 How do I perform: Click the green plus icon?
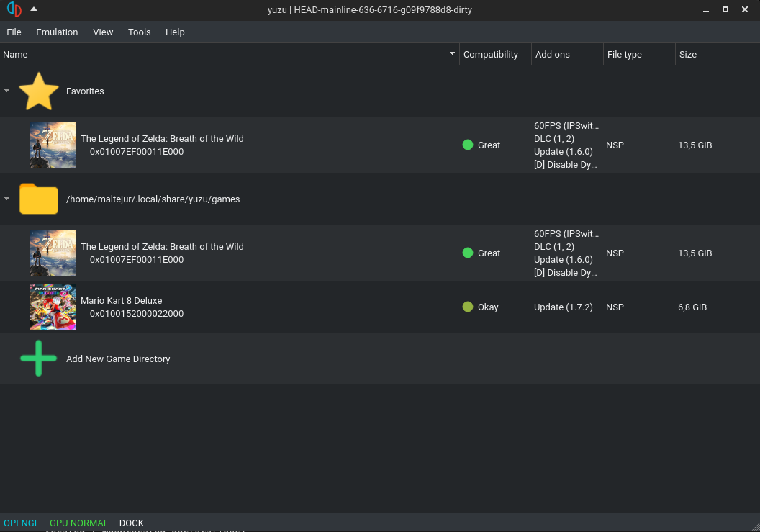(39, 359)
